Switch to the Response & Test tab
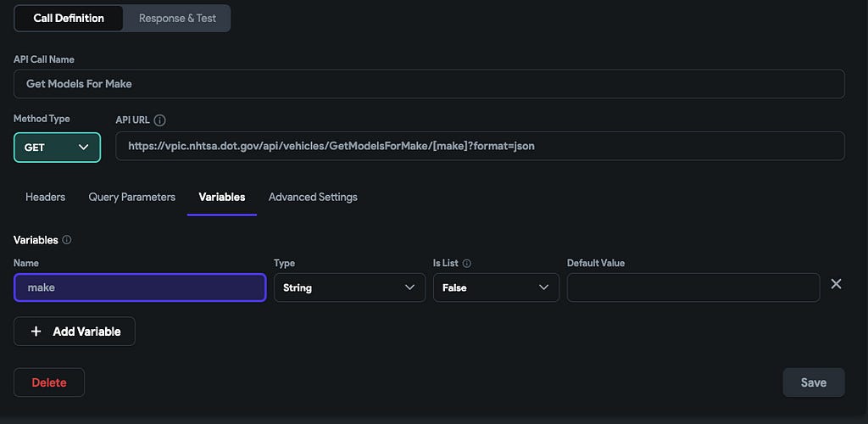868x424 pixels. tap(177, 18)
